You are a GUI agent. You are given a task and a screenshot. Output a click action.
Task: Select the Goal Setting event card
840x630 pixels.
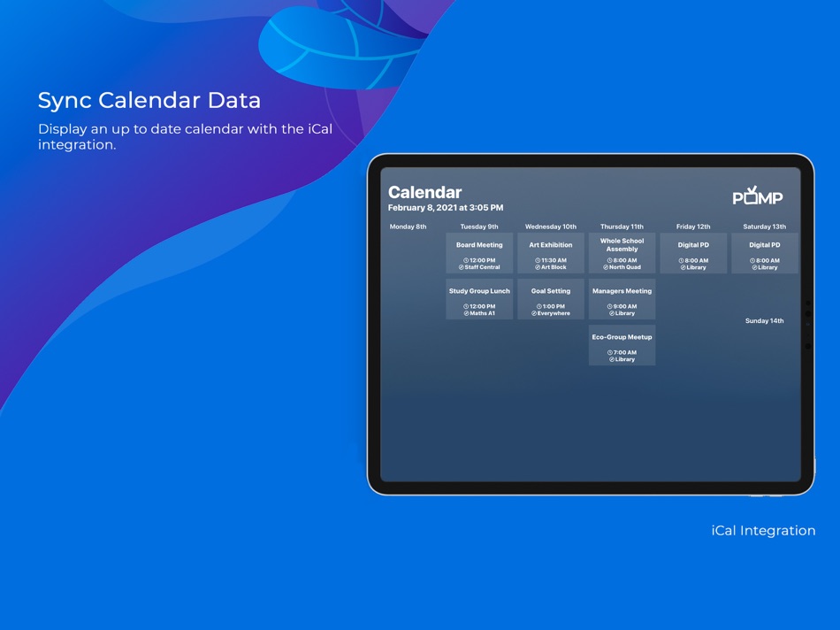551,299
